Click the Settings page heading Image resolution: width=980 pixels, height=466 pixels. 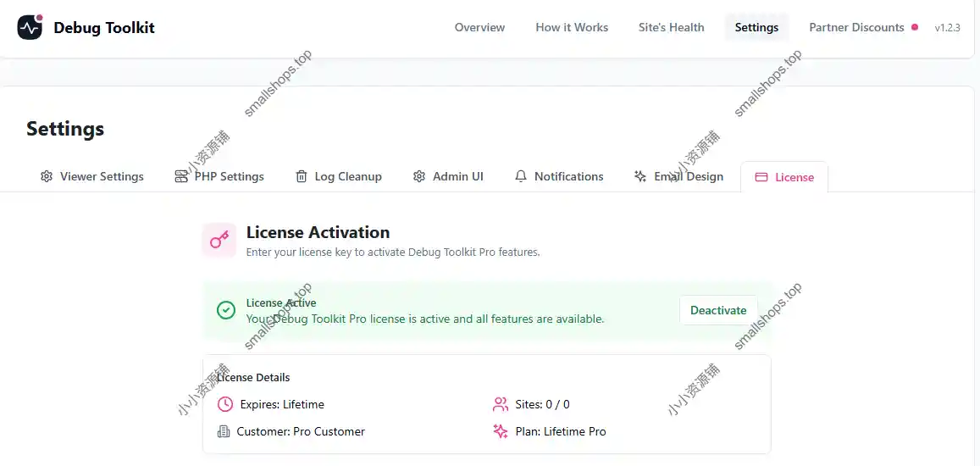click(65, 129)
